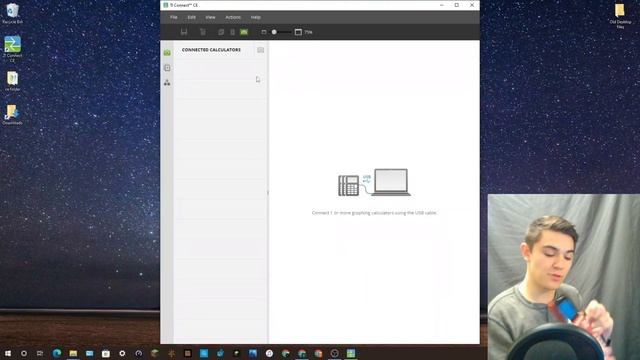Select the zipped folder desktop icon
Viewport: 640px width, 360px height.
[x=13, y=81]
